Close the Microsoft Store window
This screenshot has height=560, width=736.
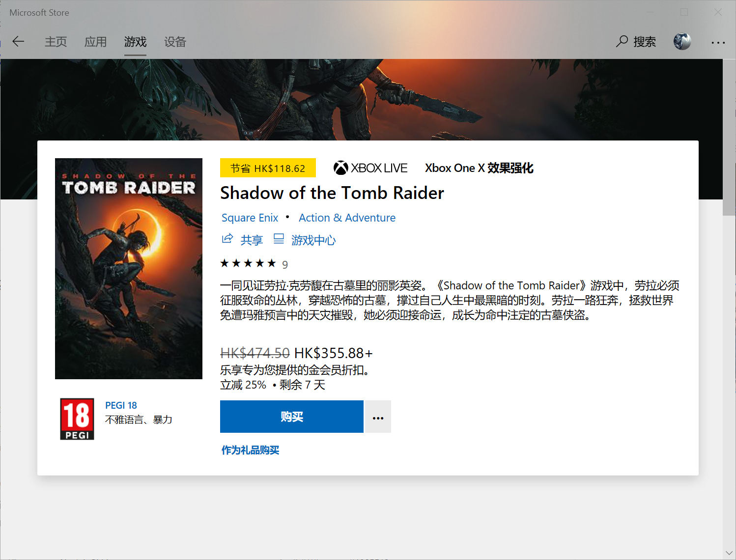(718, 12)
